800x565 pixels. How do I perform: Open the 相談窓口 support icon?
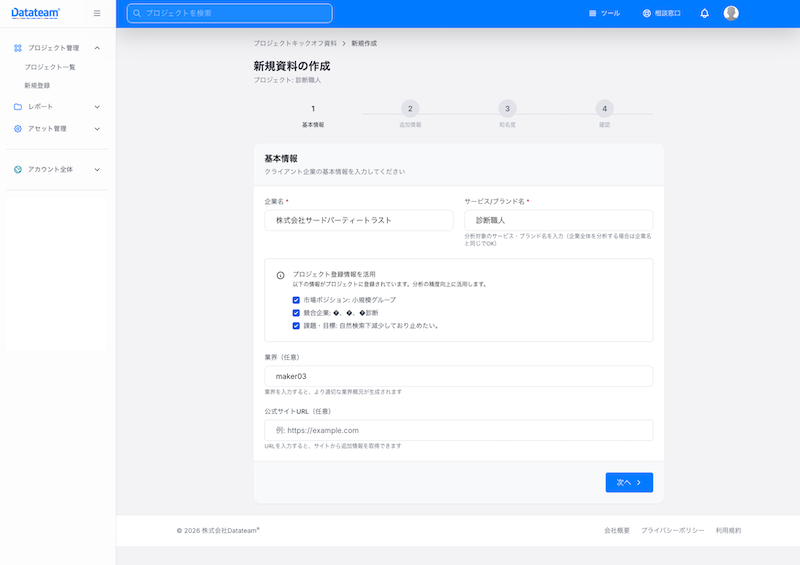tap(646, 13)
